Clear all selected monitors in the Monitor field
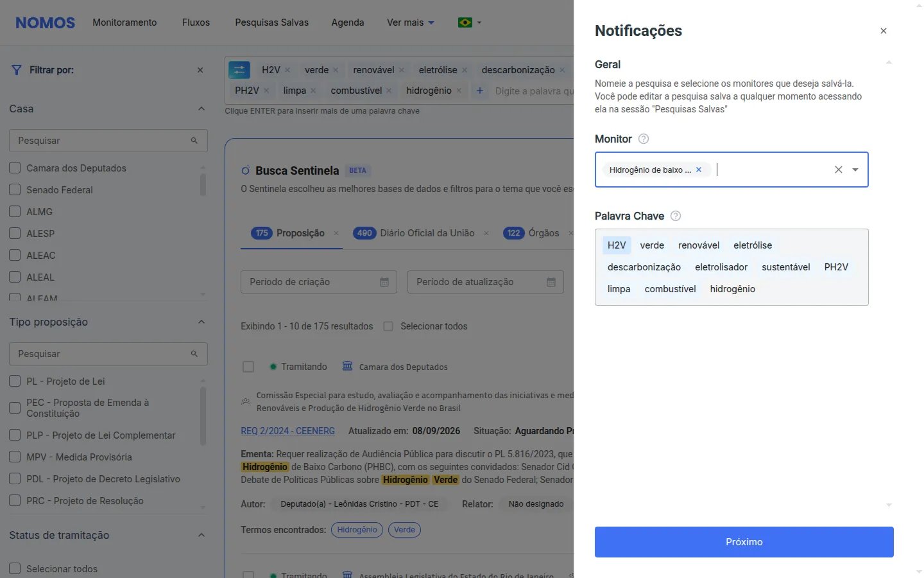Screen dimensions: 924x578 (838, 170)
